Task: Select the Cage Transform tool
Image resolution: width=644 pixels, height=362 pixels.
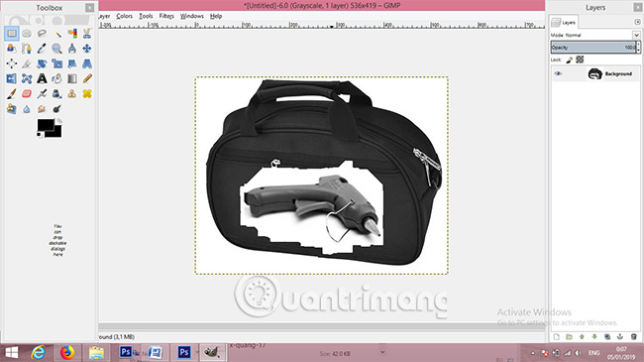Action: [27, 78]
